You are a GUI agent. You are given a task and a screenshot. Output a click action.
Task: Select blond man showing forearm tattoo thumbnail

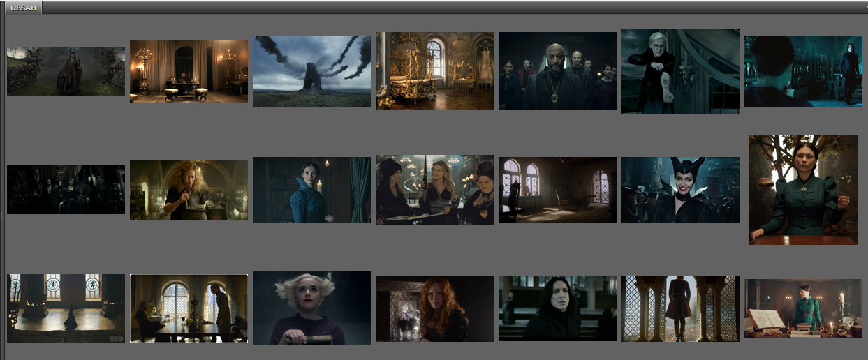coord(680,71)
